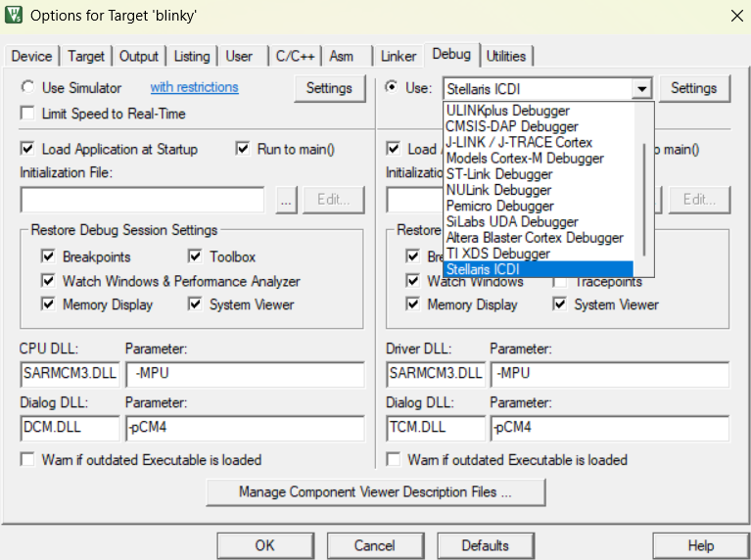Screen dimensions: 751x560
Task: Click Driver DLL Parameter field -MPU
Action: pos(610,374)
